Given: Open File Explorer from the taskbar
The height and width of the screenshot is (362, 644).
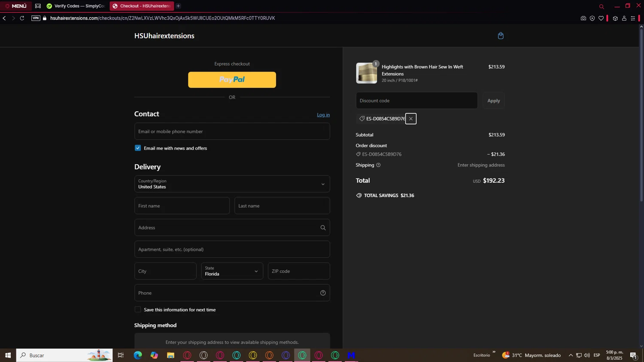Looking at the screenshot, I should click(170, 355).
